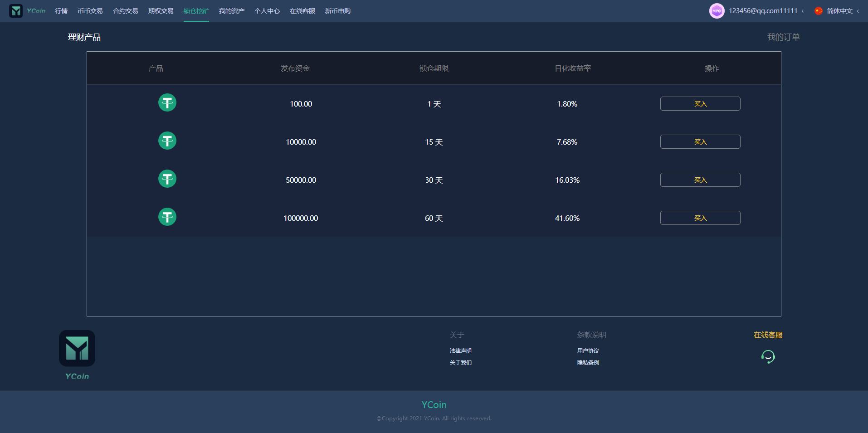Switch to the 我的订单 tab

click(783, 37)
